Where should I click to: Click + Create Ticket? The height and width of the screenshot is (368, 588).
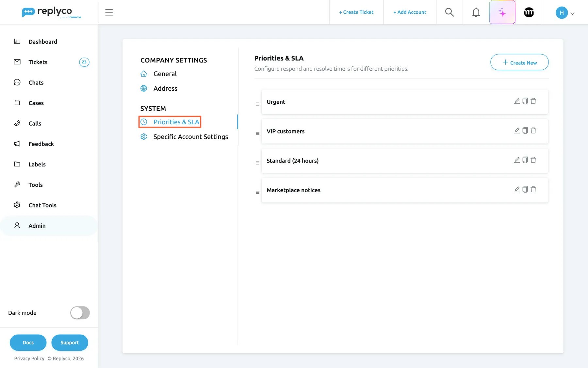[x=356, y=12]
